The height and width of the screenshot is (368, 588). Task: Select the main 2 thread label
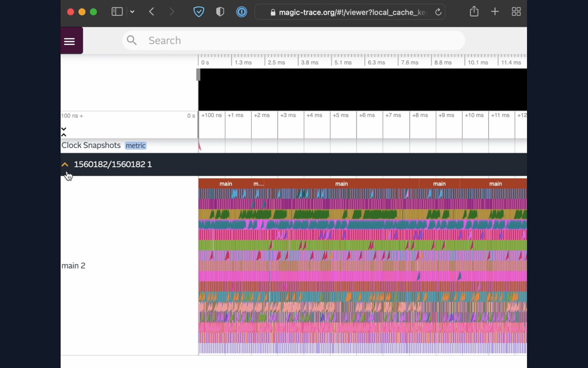click(x=73, y=266)
